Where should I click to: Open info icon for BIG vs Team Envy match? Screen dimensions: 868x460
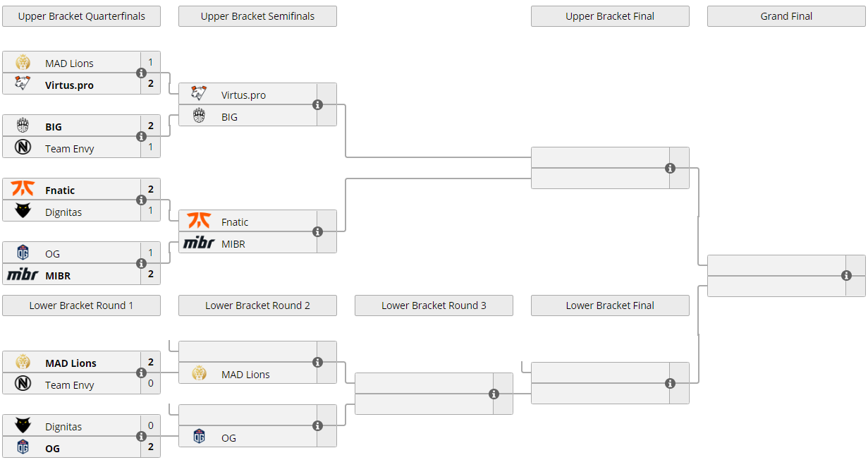141,137
